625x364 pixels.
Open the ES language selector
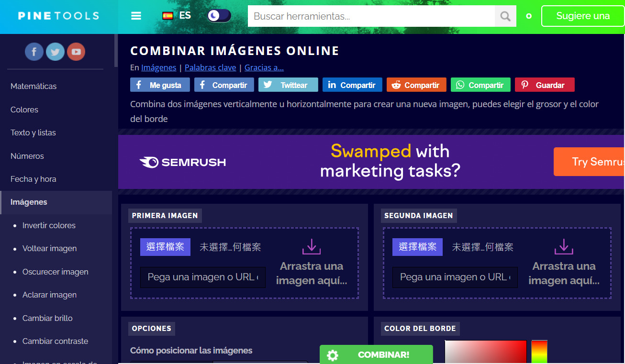[x=177, y=16]
